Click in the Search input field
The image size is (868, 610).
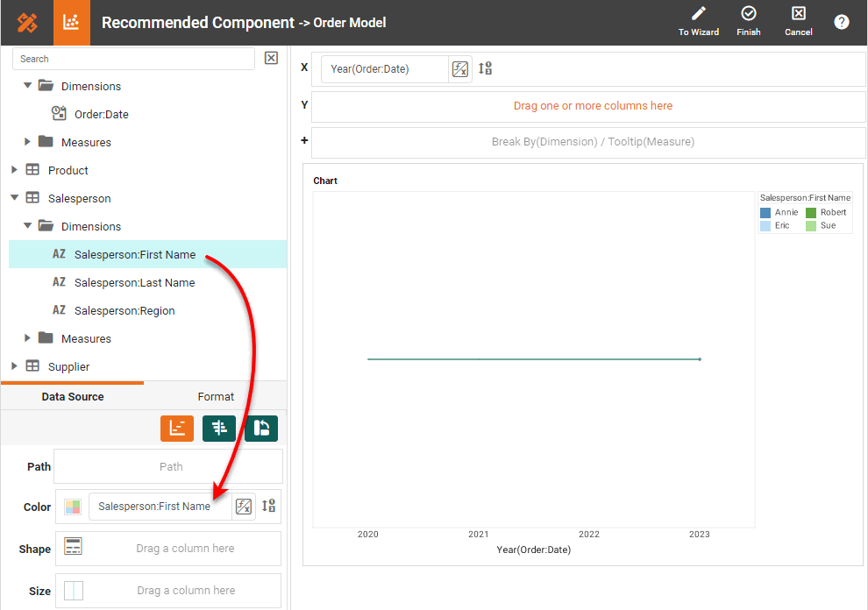click(x=133, y=59)
